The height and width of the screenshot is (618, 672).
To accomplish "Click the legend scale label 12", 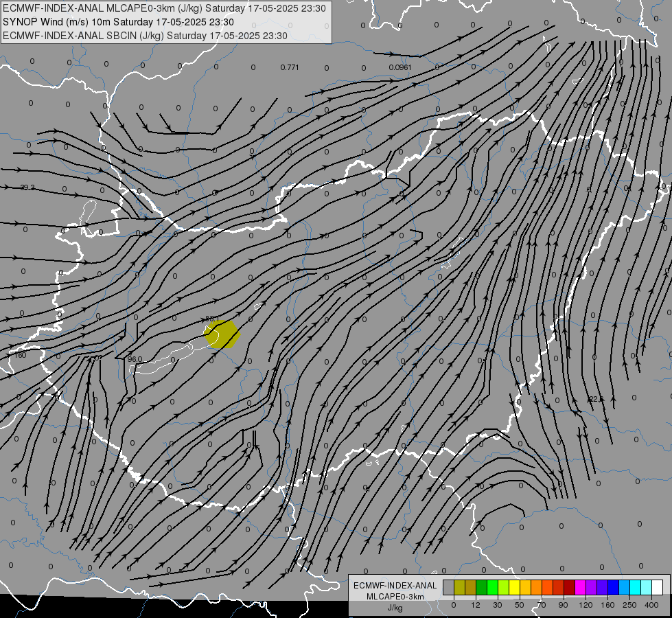I will coord(476,605).
